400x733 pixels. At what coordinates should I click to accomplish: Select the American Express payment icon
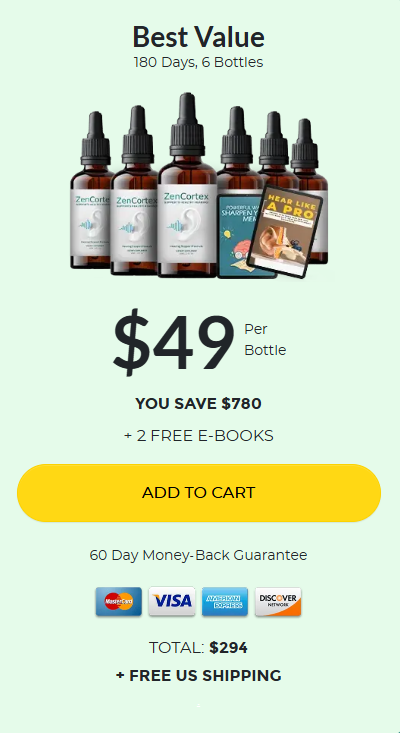click(225, 602)
